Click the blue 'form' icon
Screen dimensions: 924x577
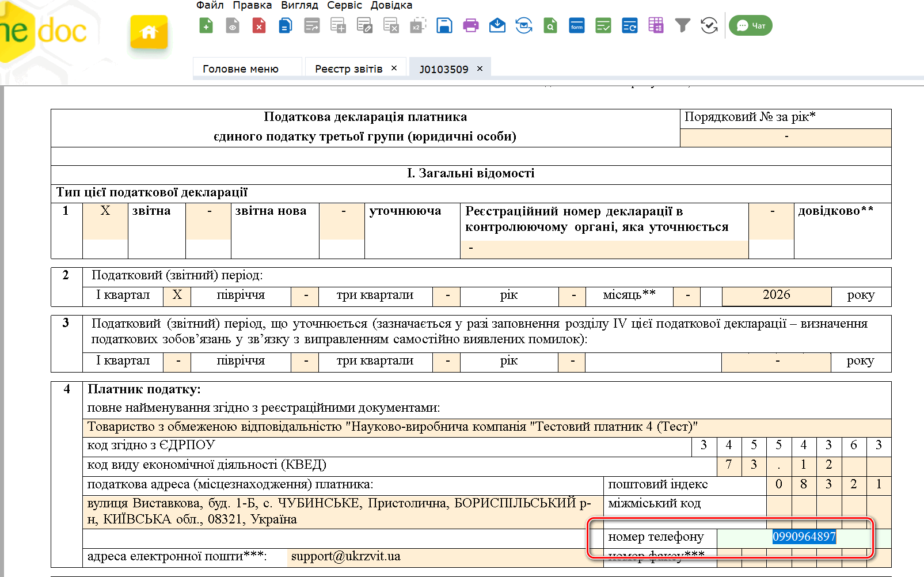click(577, 26)
